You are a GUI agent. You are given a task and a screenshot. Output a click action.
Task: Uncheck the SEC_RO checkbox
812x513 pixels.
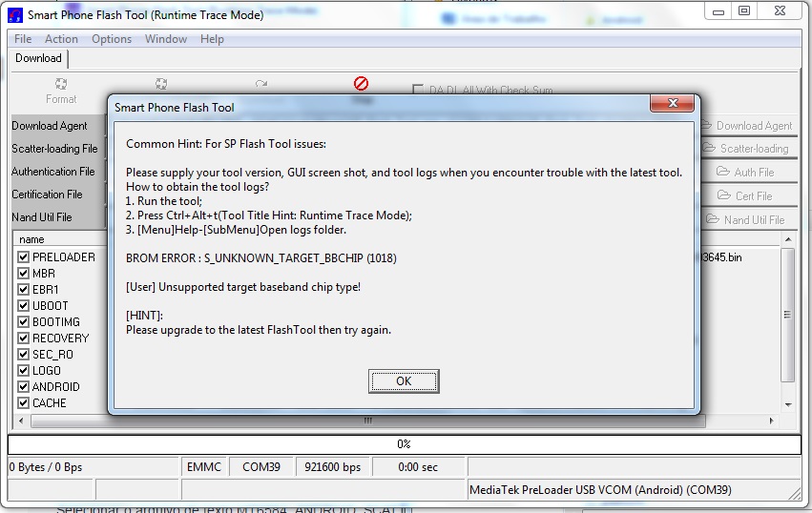(23, 354)
